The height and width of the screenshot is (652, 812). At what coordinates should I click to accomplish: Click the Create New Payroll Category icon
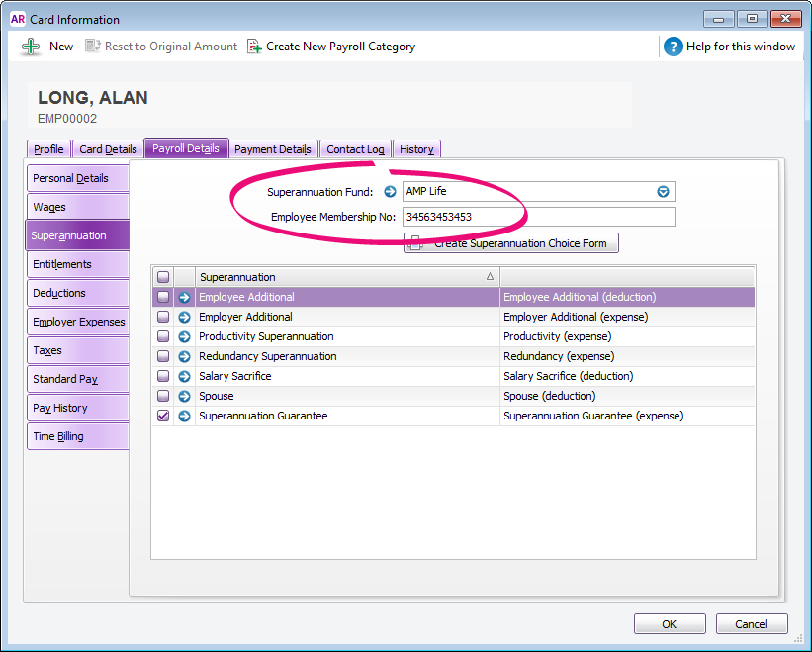(x=255, y=47)
